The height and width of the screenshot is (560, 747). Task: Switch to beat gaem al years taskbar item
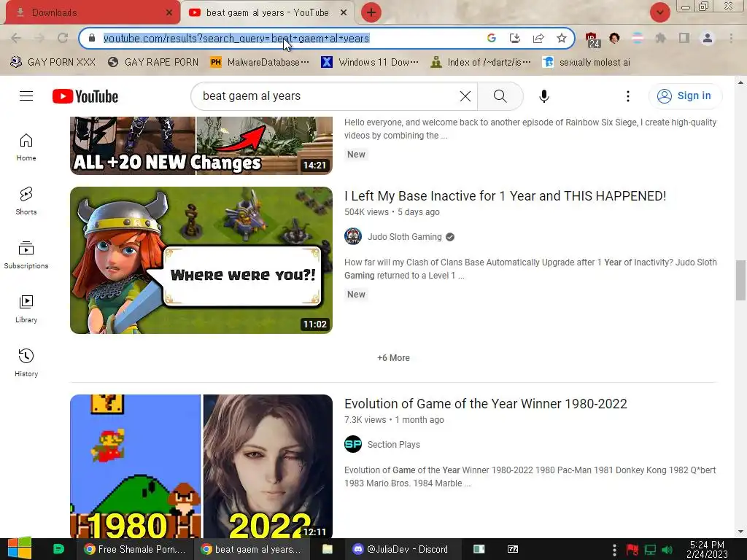coord(252,549)
